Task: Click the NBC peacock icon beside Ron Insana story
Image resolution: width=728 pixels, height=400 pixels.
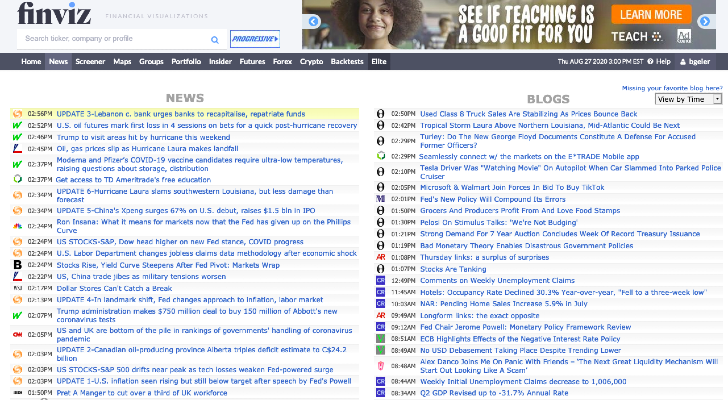Action: point(17,225)
